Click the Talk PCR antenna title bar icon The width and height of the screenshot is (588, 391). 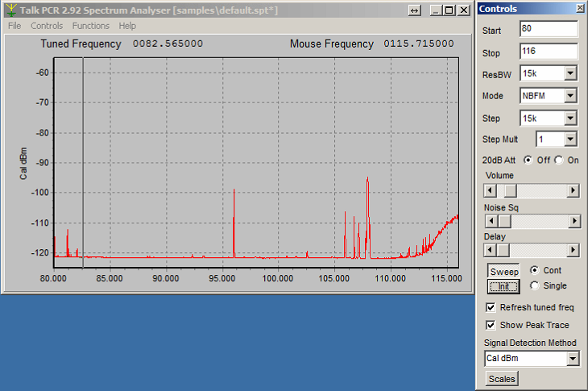tap(11, 10)
